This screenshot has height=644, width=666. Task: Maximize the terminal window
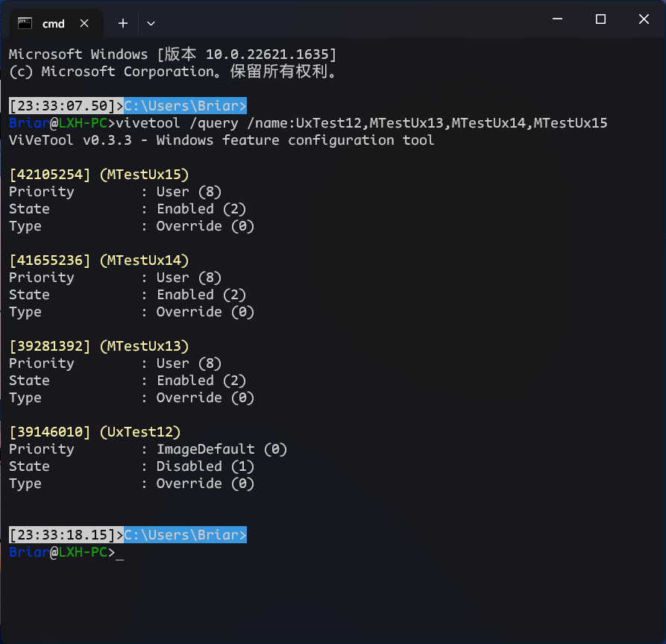(600, 19)
